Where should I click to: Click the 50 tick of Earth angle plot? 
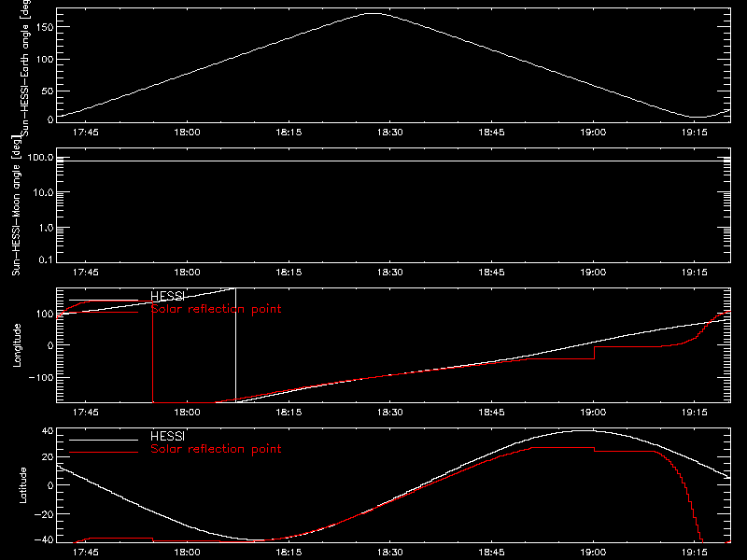(48, 91)
